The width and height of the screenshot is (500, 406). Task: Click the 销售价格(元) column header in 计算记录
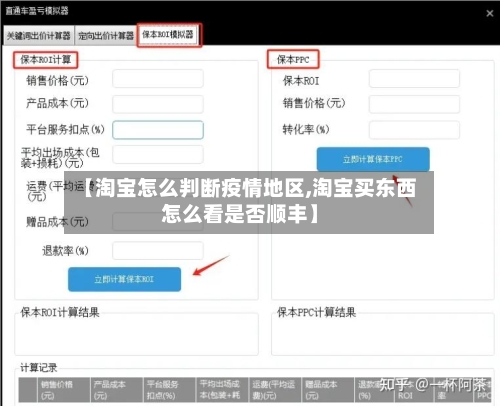click(x=64, y=390)
